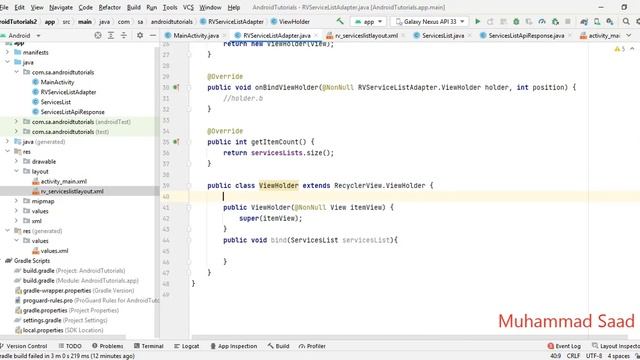Click the Stop run square icon

point(568,21)
